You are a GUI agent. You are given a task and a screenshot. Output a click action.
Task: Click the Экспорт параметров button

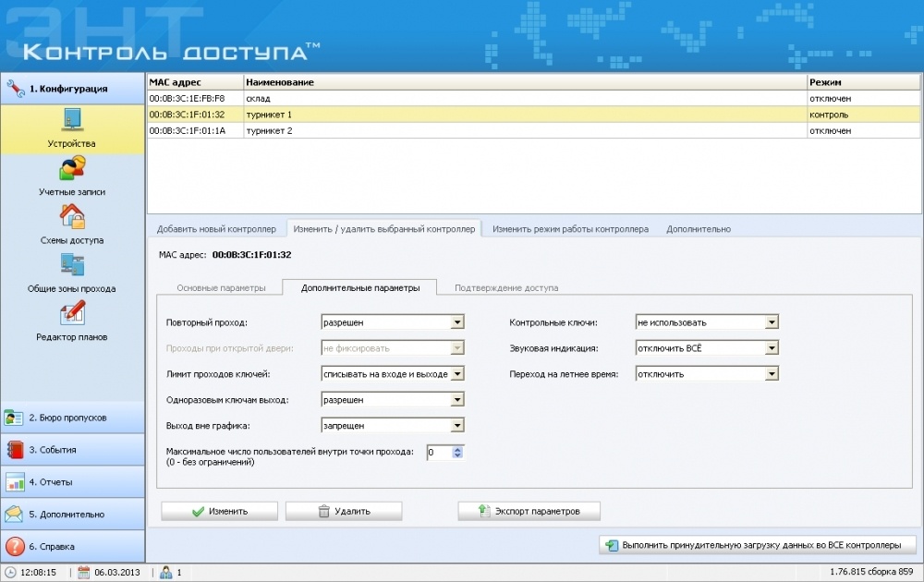529,511
